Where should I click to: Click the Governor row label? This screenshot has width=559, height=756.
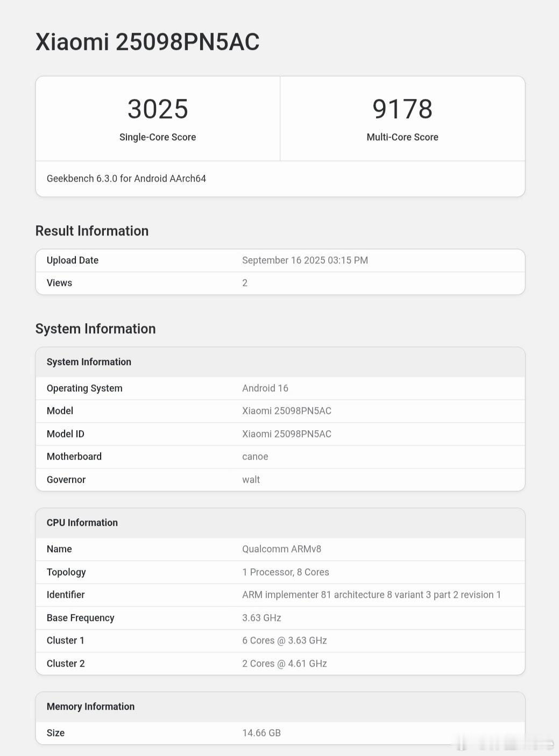tap(66, 480)
